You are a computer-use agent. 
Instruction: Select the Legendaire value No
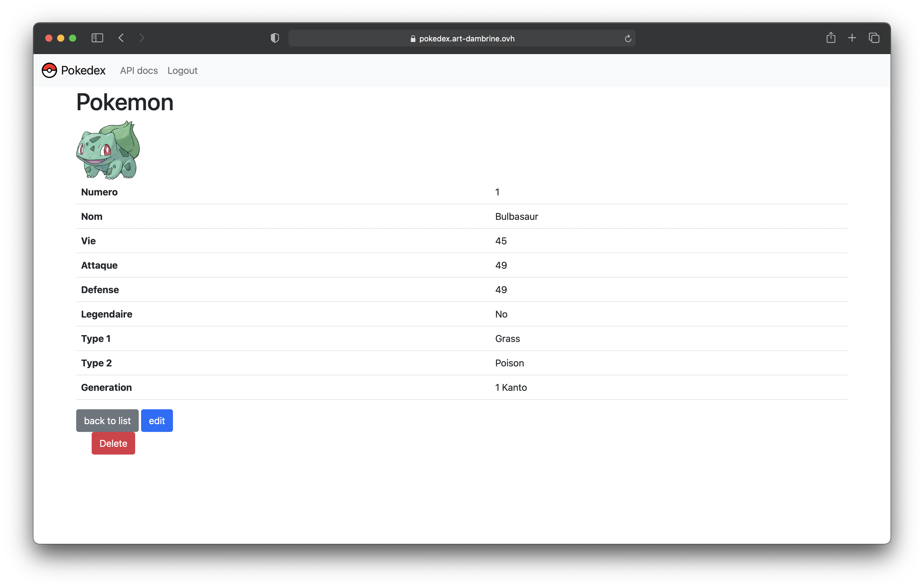501,314
